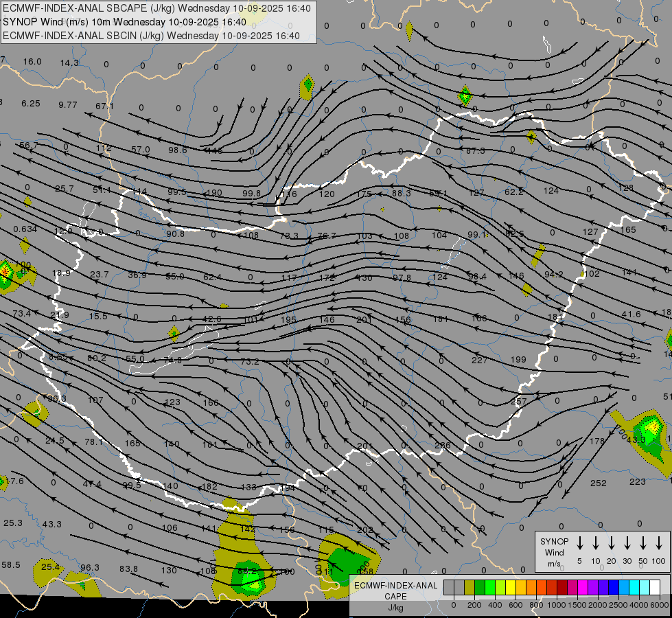This screenshot has width=672, height=618.
Task: Pick the olive 200 J/kg CAPE swatch
Action: point(470,587)
